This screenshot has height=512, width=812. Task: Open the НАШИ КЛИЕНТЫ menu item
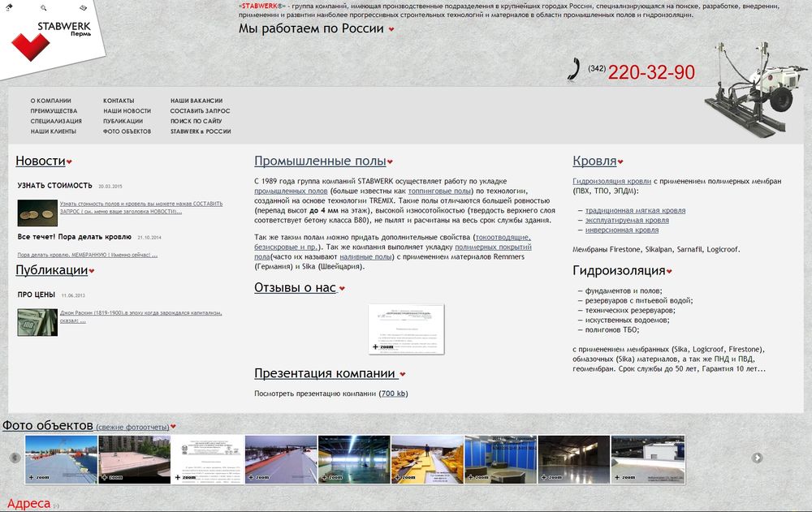click(x=54, y=131)
